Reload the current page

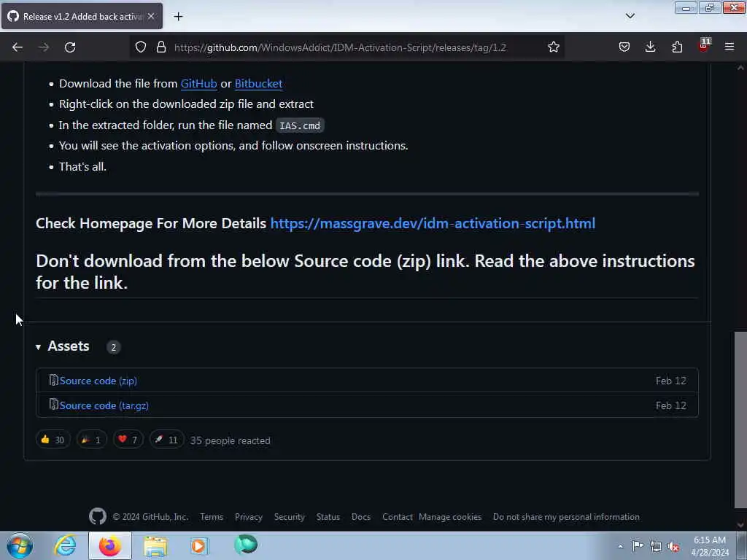coord(70,47)
